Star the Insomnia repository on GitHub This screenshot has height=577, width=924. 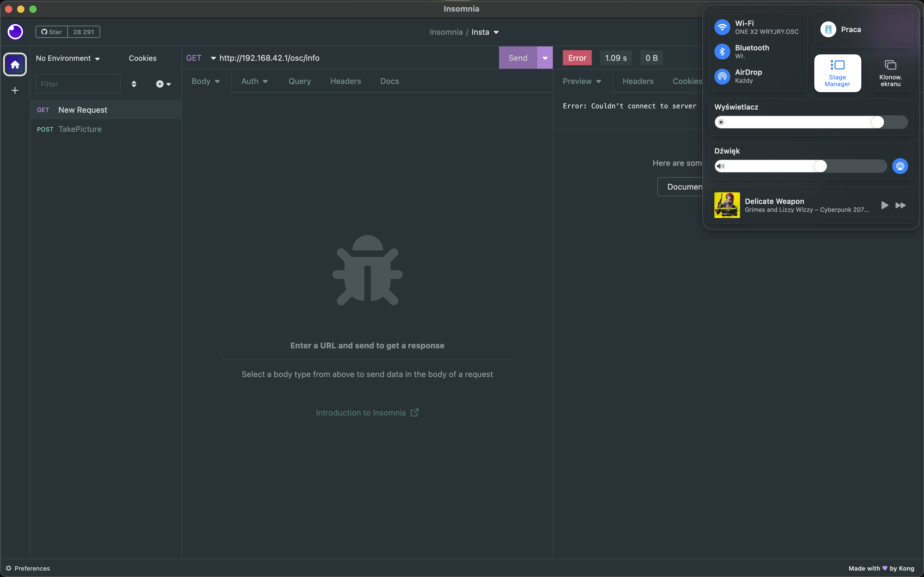pos(51,32)
